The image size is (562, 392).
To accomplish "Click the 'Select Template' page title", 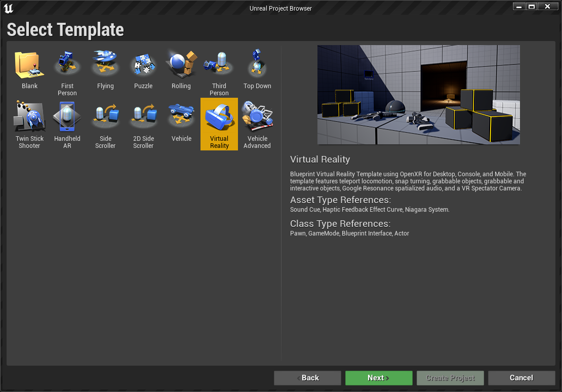I will [x=65, y=29].
